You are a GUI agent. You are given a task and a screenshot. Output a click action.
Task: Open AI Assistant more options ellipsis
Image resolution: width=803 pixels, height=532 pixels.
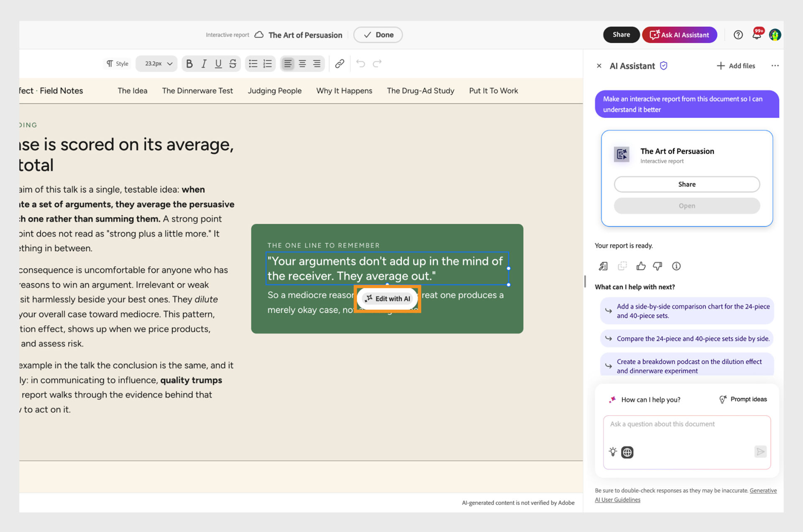click(775, 66)
